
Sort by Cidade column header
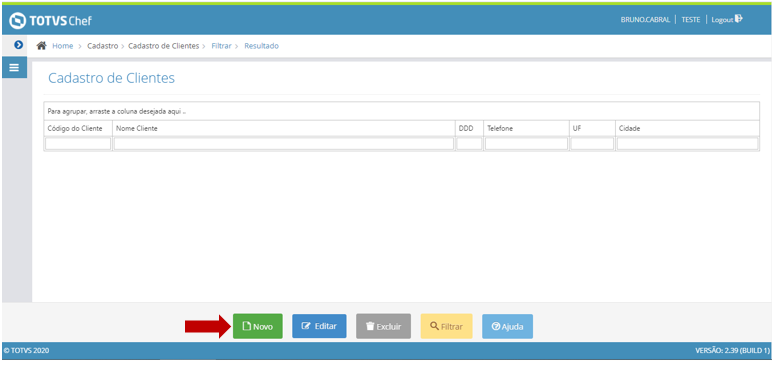687,128
